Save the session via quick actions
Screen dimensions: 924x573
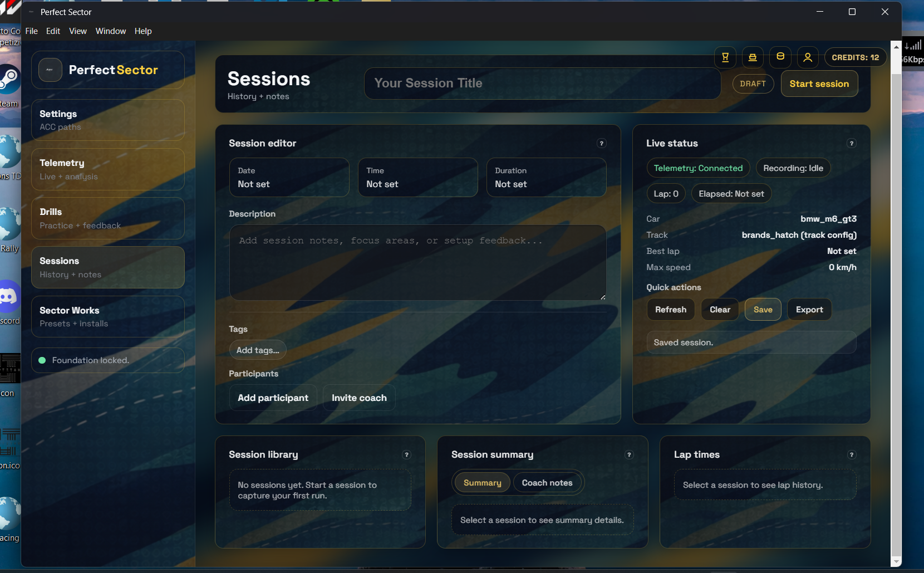click(763, 310)
